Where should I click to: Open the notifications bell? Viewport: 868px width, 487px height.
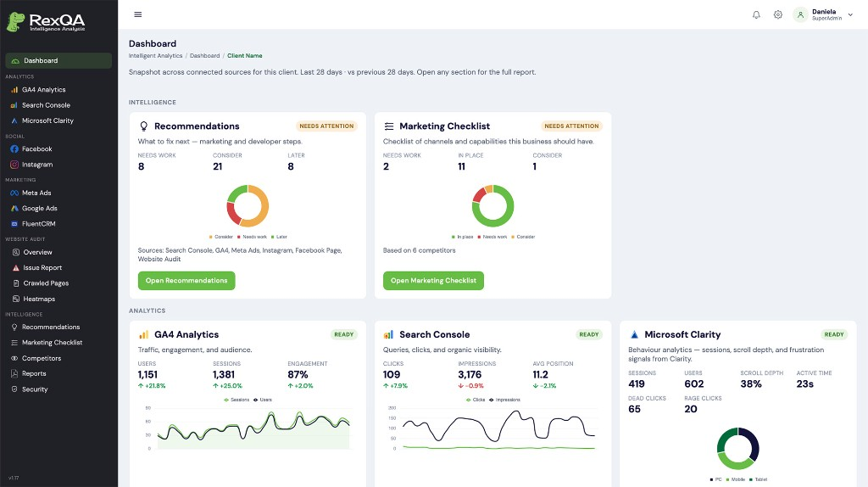click(x=756, y=15)
